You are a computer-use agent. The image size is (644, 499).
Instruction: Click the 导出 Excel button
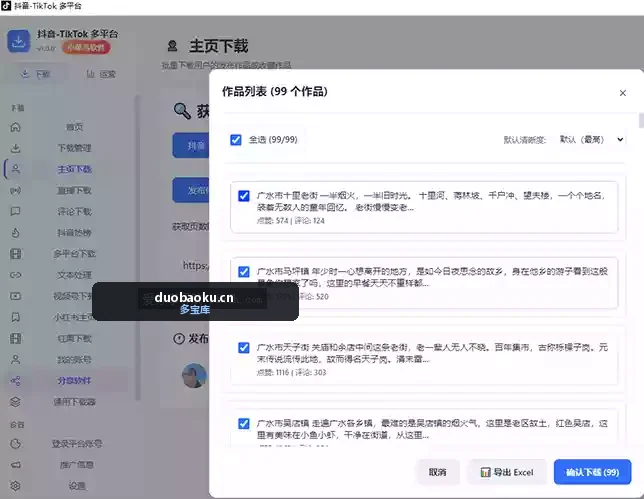(507, 472)
